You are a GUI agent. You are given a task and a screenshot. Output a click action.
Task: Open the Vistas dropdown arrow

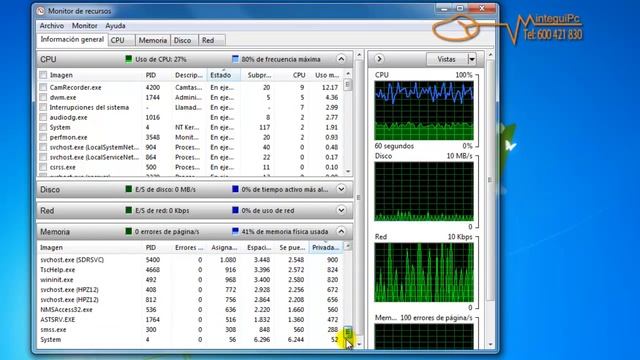472,59
